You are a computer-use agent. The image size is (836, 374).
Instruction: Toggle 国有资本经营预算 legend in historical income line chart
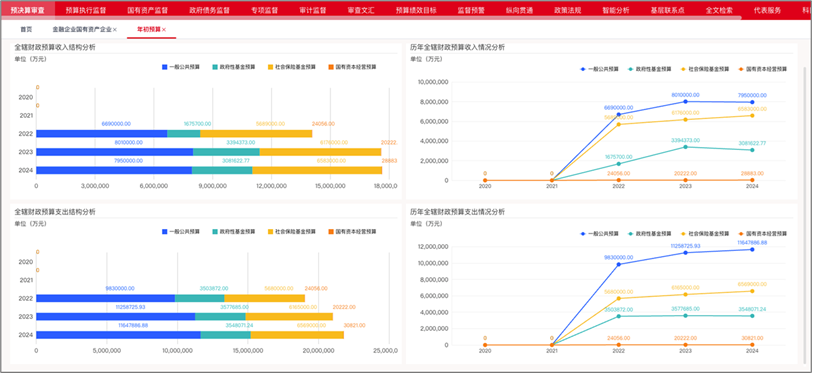pos(762,69)
